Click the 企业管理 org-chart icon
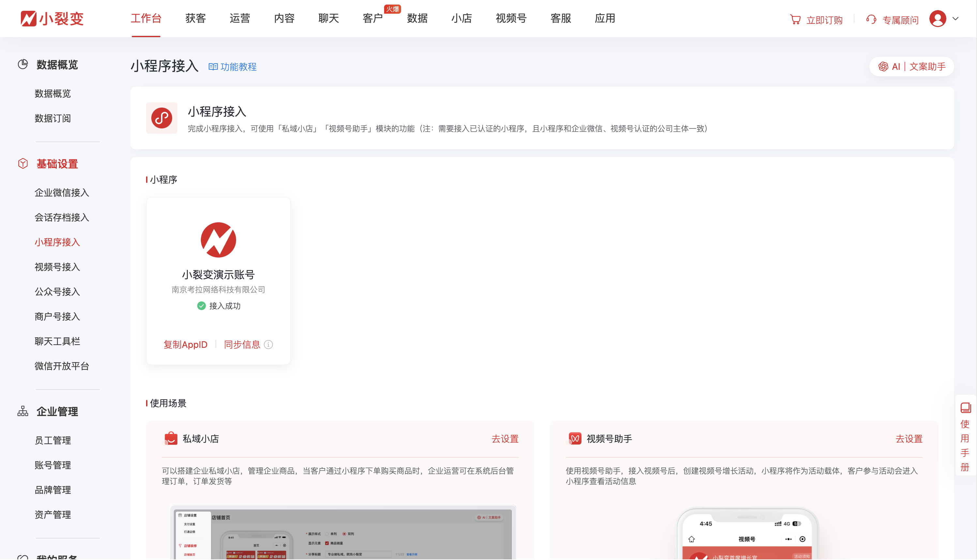 [x=23, y=411]
